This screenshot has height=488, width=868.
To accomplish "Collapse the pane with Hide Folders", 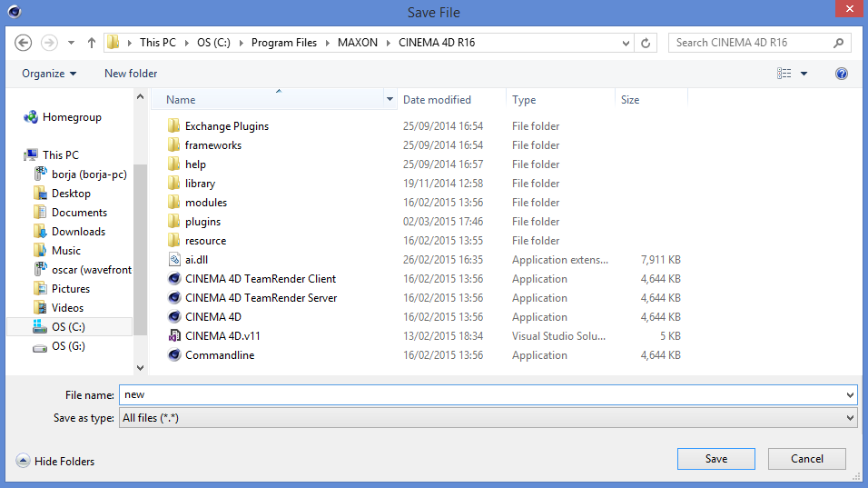I will point(55,461).
